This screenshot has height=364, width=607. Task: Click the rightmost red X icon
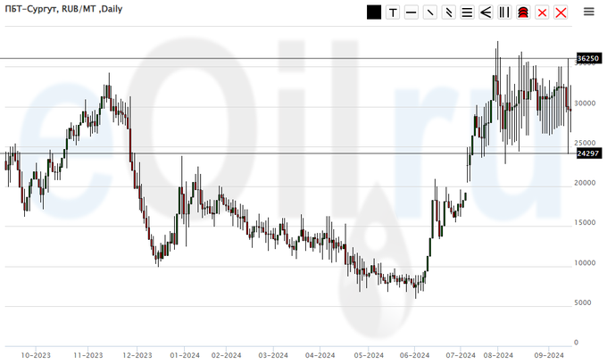pyautogui.click(x=561, y=12)
